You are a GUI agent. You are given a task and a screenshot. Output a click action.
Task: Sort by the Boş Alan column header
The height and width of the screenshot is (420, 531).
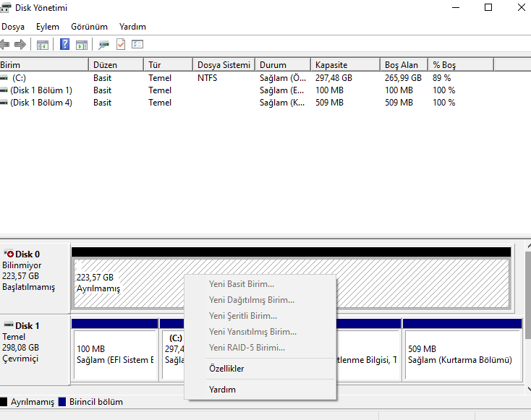click(404, 64)
